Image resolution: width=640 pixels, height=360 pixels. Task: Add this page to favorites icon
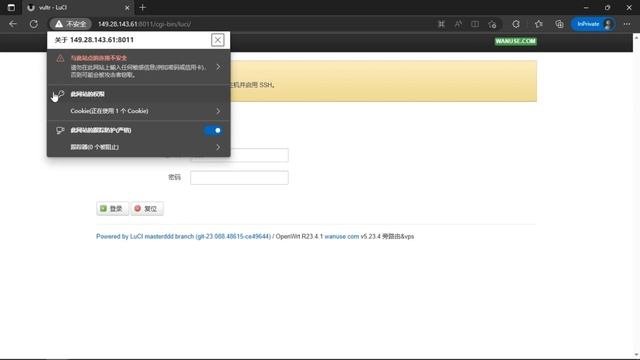point(492,24)
